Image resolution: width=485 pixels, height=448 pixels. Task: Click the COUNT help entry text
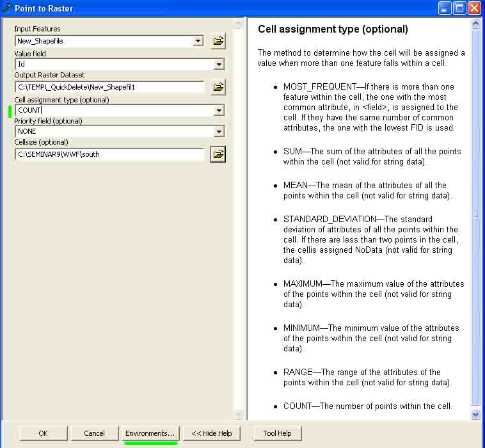[367, 406]
